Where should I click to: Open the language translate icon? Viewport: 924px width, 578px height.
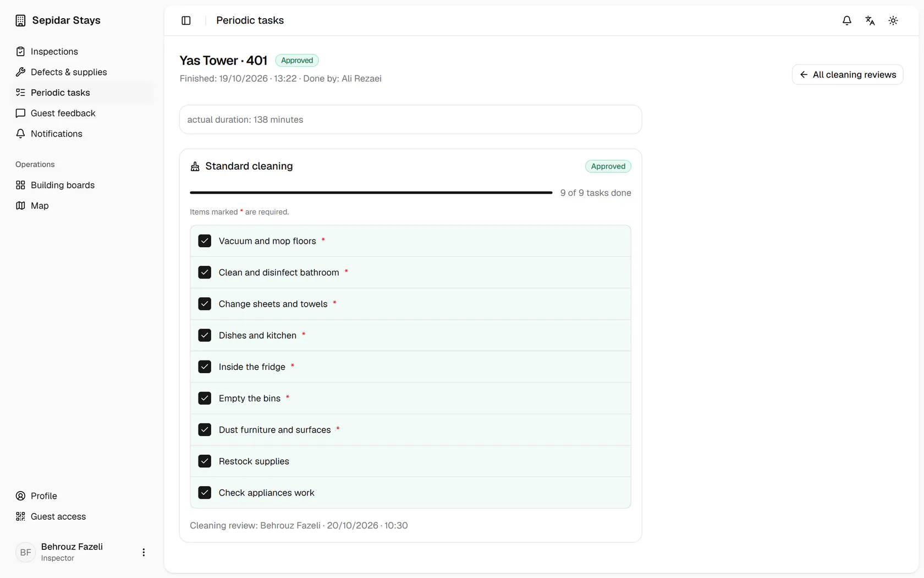pyautogui.click(x=870, y=20)
